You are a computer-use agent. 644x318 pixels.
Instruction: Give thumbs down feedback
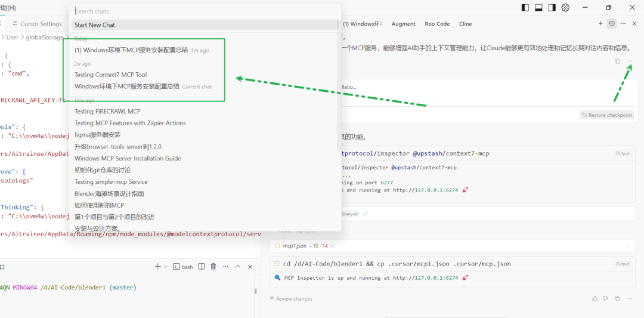pyautogui.click(x=605, y=298)
